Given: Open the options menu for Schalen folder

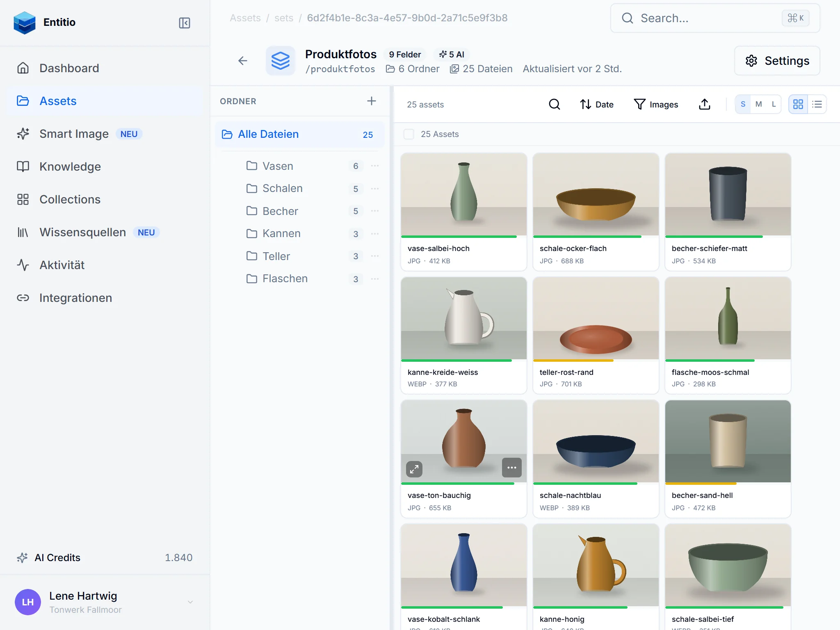Looking at the screenshot, I should [x=375, y=189].
